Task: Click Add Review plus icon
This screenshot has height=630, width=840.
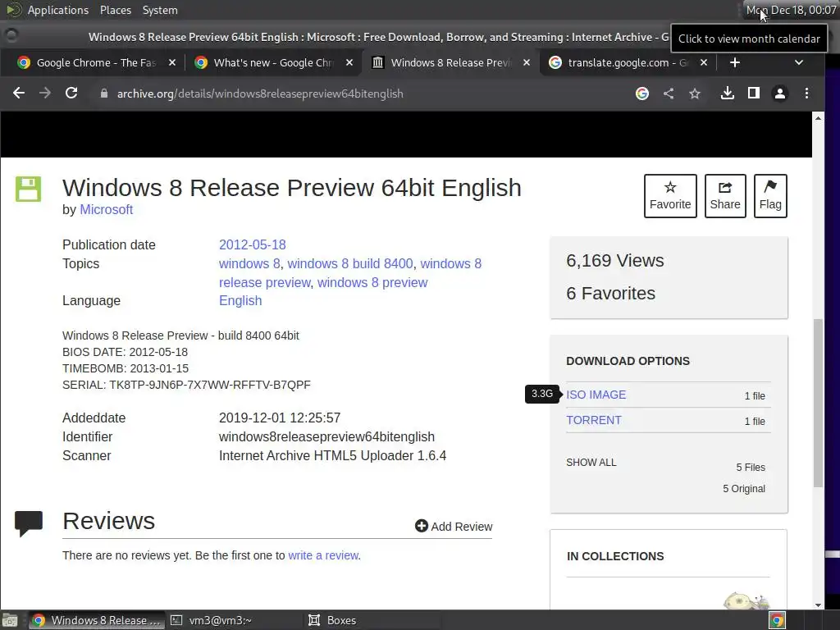Action: coord(422,526)
